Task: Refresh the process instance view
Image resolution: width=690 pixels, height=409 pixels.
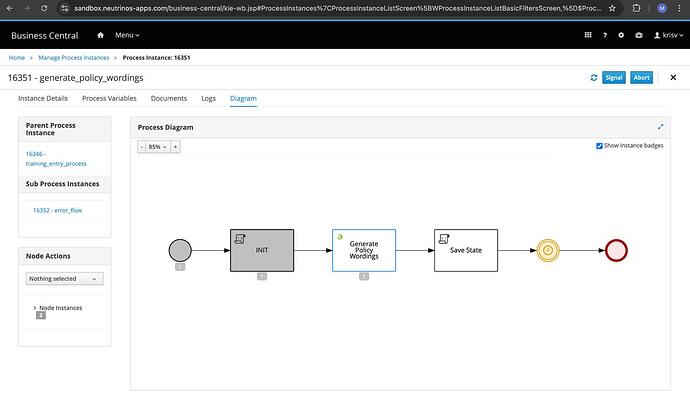Action: click(594, 77)
